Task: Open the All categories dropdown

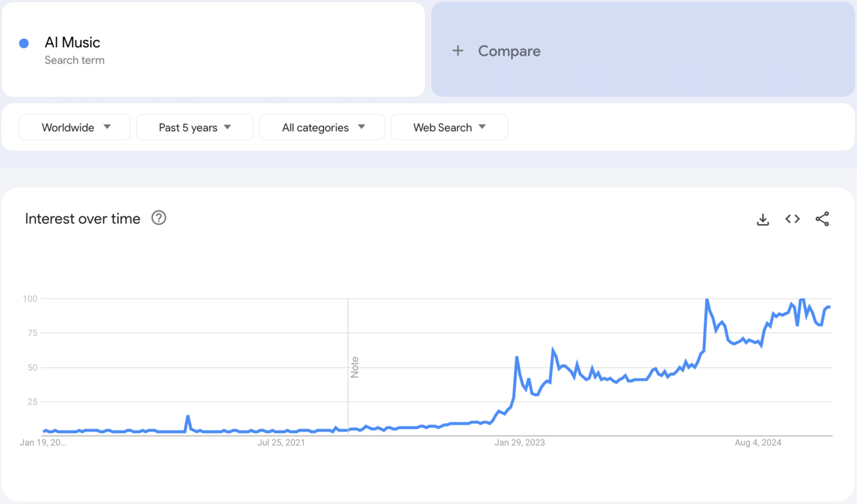Action: coord(322,127)
